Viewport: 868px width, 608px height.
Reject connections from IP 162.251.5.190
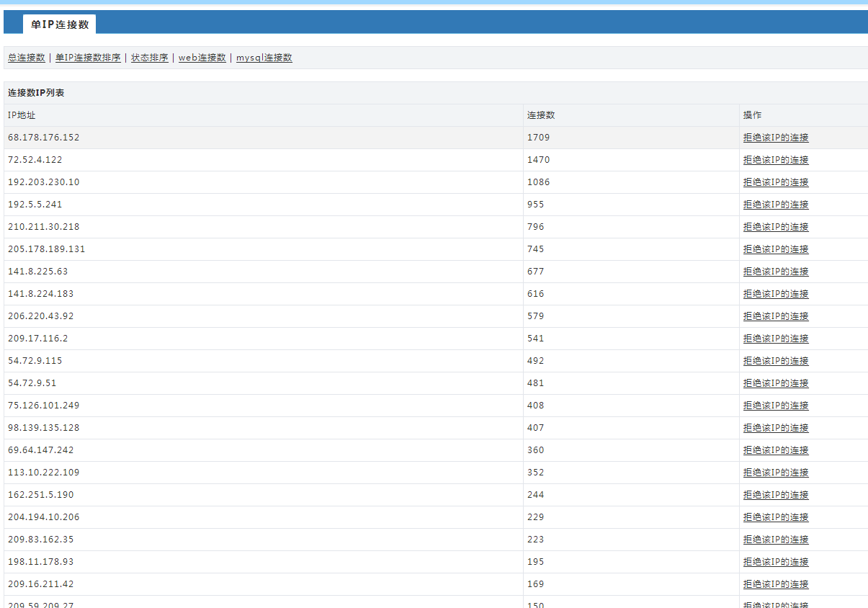(776, 495)
